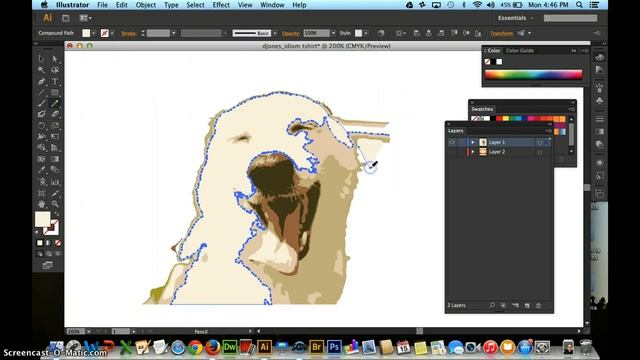The height and width of the screenshot is (360, 640).
Task: Select the Pencil tool
Action: pos(55,103)
